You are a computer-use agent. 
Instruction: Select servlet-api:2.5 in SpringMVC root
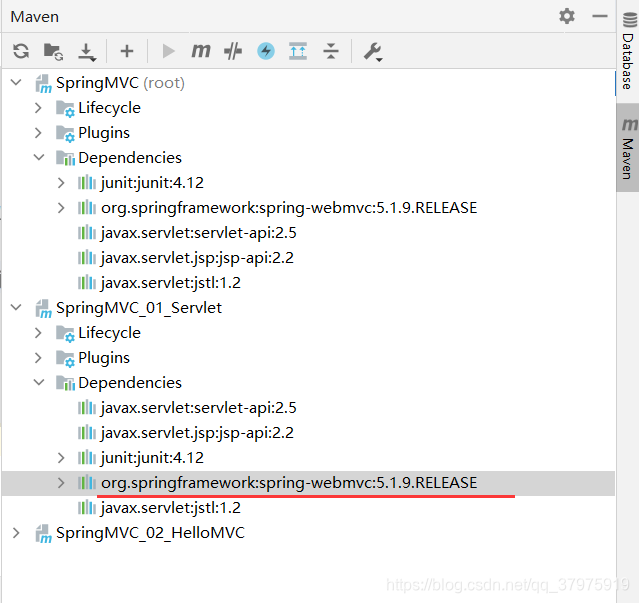pyautogui.click(x=198, y=233)
